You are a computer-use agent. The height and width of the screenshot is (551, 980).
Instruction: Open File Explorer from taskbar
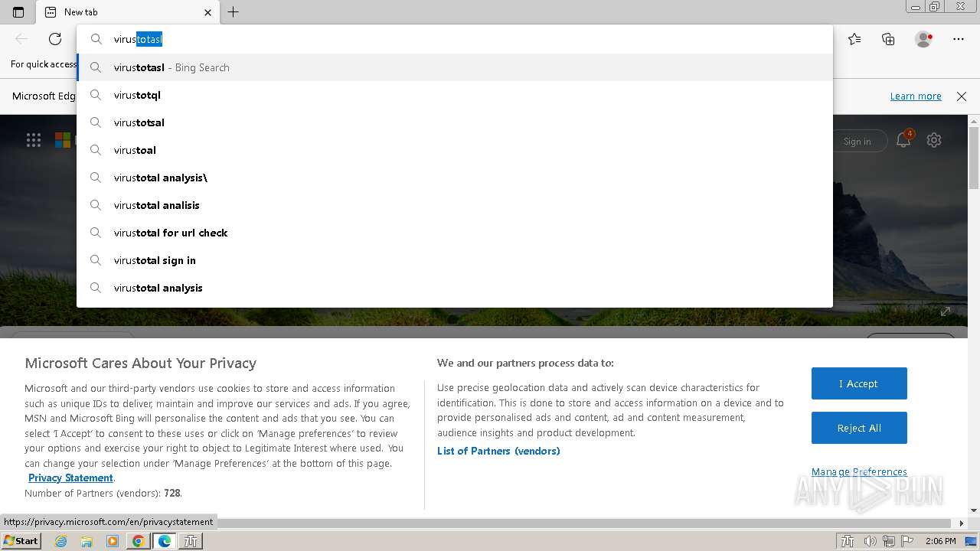coord(87,541)
